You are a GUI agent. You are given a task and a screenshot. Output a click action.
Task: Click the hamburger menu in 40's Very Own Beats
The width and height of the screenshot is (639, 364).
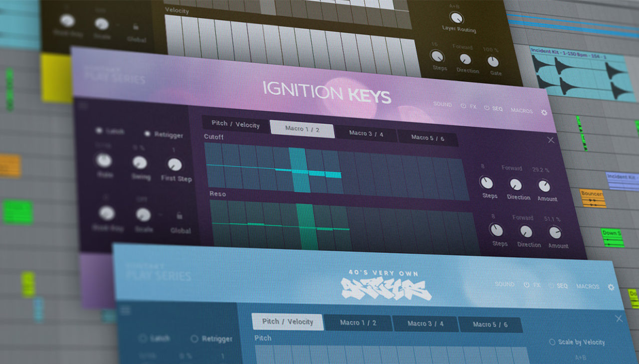tap(125, 310)
